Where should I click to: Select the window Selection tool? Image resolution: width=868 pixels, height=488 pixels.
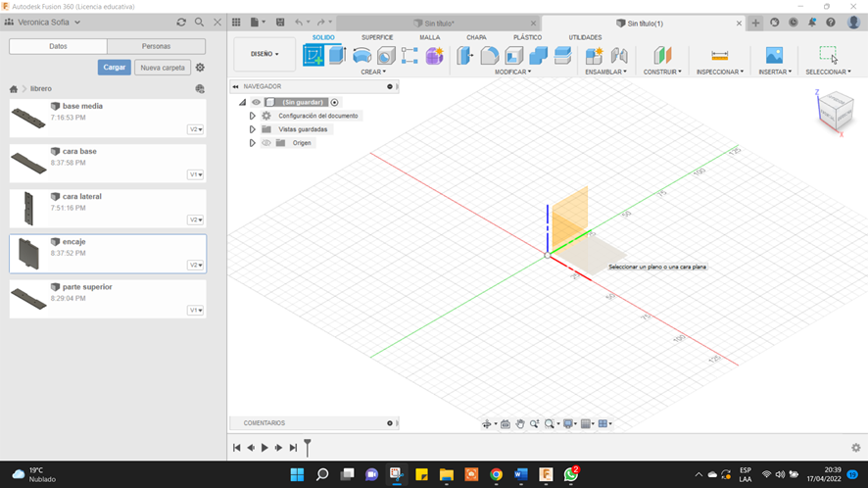click(x=828, y=55)
